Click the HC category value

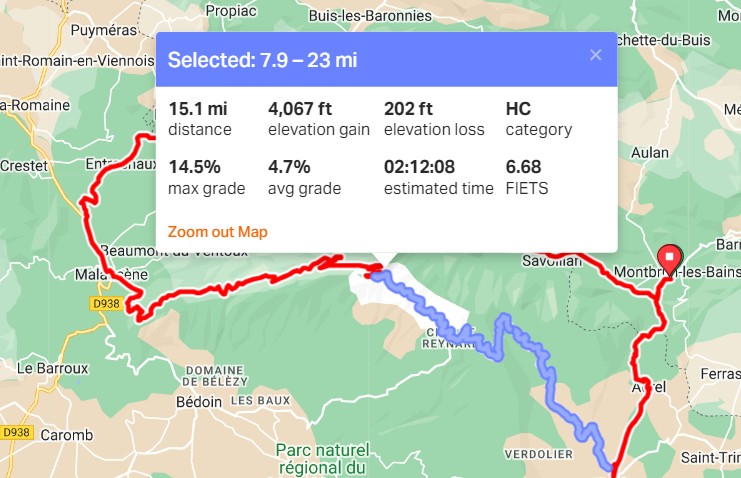tap(519, 110)
